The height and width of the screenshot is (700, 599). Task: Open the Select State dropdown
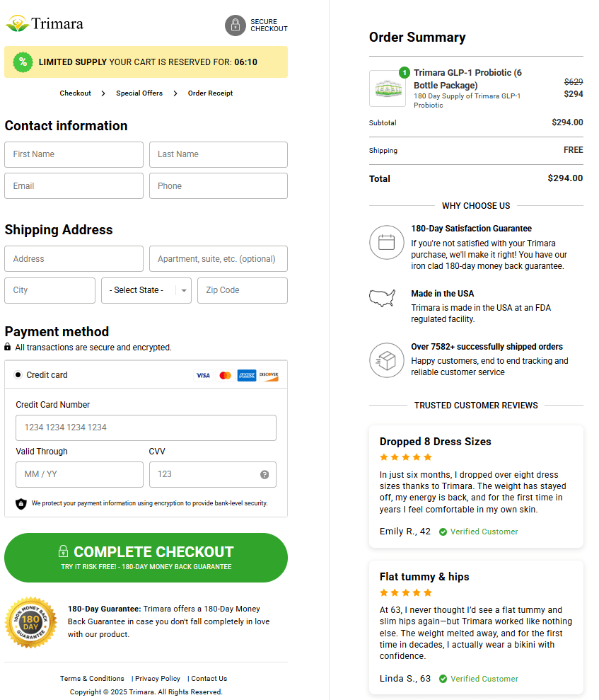[146, 290]
